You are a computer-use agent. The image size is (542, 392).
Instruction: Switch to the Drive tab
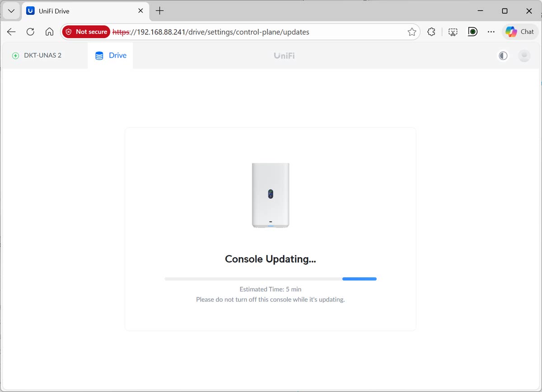[111, 55]
